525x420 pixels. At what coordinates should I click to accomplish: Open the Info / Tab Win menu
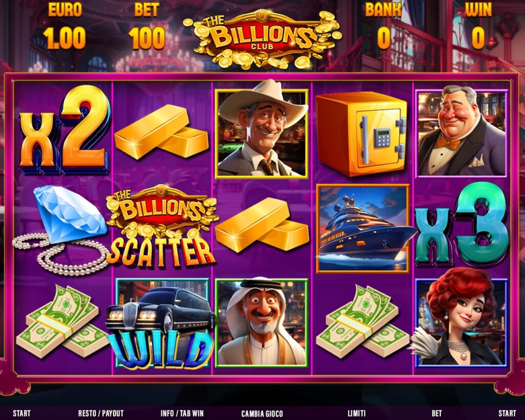[x=182, y=413]
